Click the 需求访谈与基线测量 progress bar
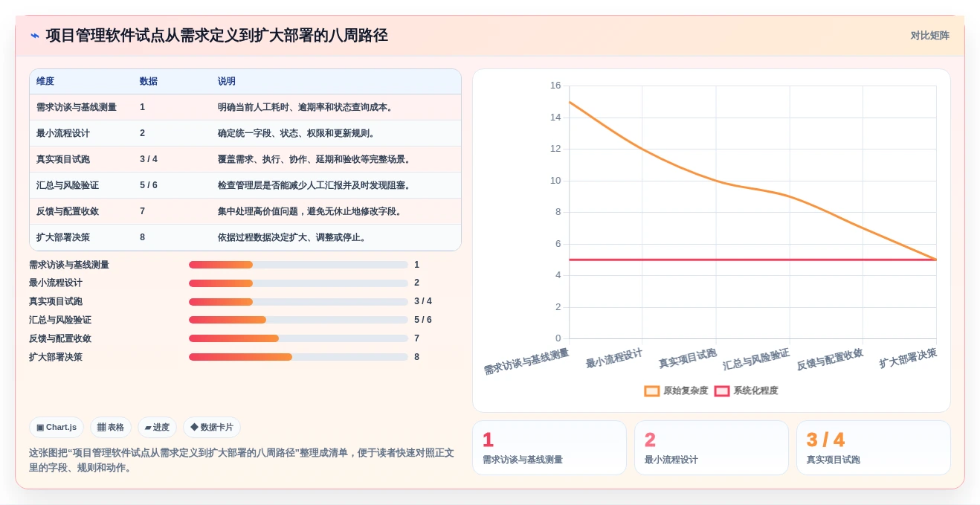The image size is (980, 505). click(x=298, y=265)
